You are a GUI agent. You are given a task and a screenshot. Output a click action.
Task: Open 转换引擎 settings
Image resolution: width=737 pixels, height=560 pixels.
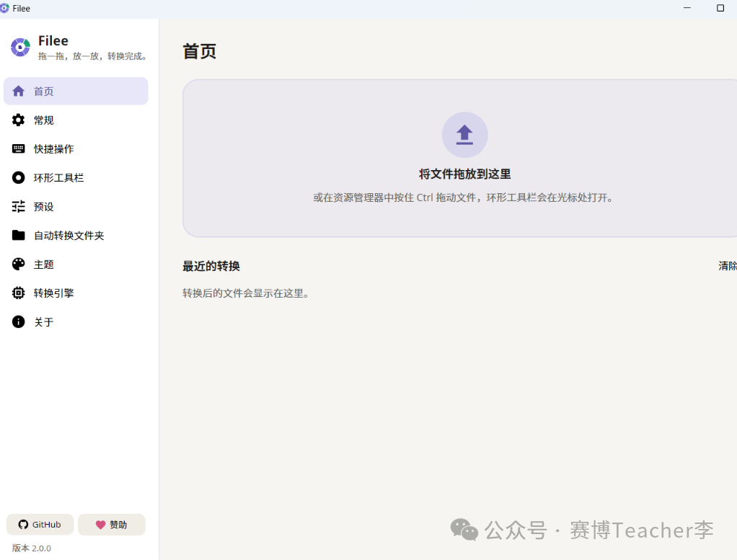[76, 293]
